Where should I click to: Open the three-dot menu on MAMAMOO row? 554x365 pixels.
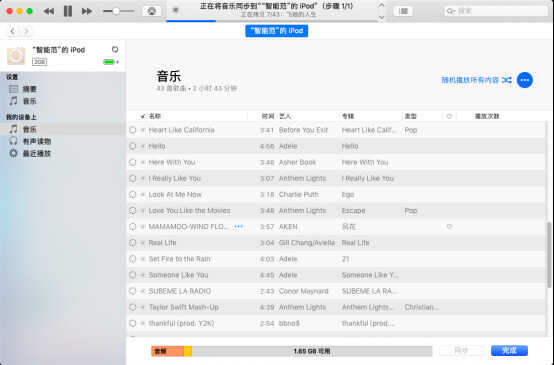pyautogui.click(x=238, y=226)
